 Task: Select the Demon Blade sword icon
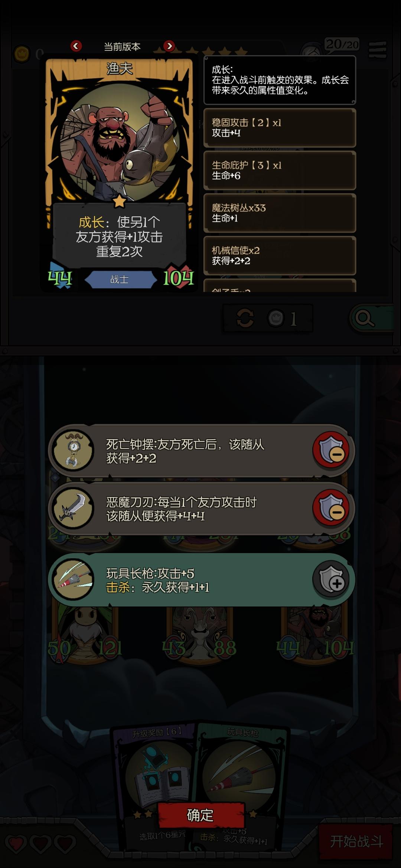(74, 508)
